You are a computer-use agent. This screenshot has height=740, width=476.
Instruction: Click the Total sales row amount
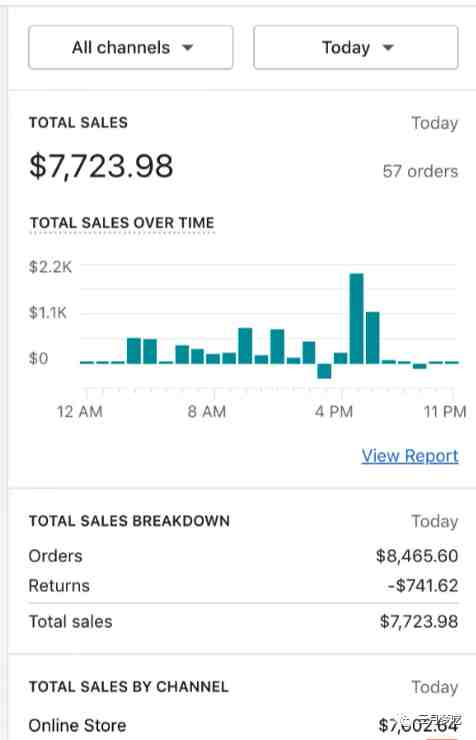pos(419,622)
